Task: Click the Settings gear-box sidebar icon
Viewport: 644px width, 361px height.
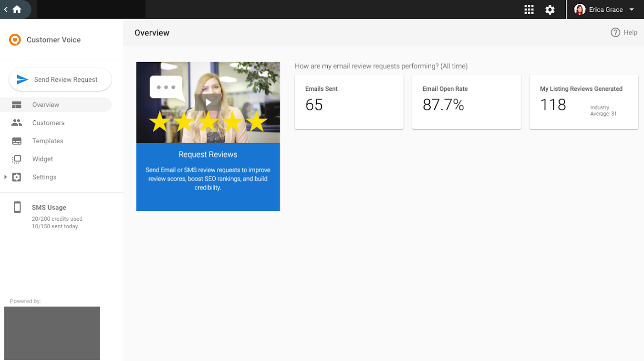Action: (17, 177)
